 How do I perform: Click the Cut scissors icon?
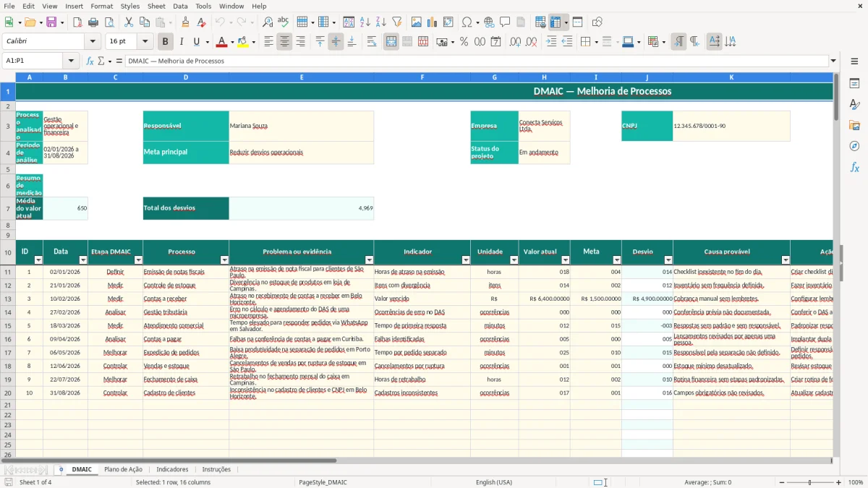(129, 22)
